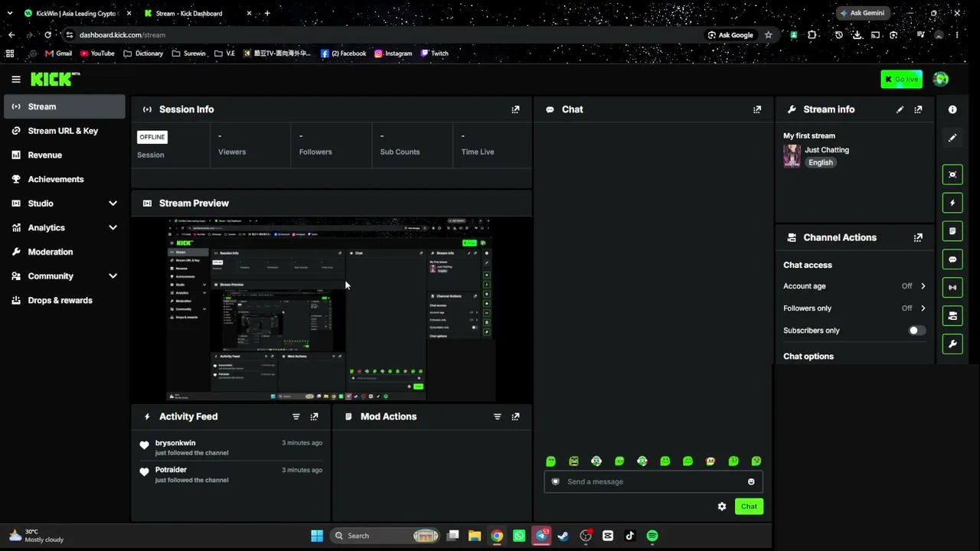Open Steam from the taskbar
Screen dimensions: 980x551
[x=563, y=536]
